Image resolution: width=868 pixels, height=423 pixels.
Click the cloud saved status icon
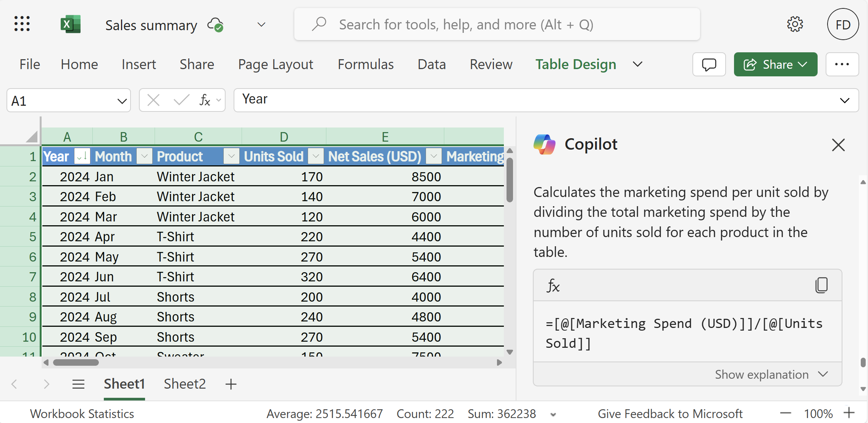click(215, 25)
